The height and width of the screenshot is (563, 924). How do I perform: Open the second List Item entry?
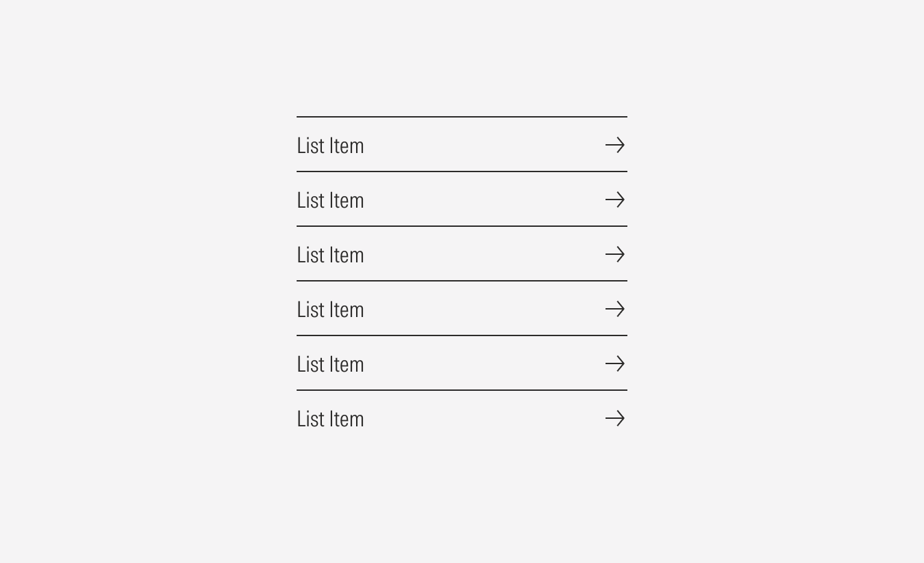330,200
